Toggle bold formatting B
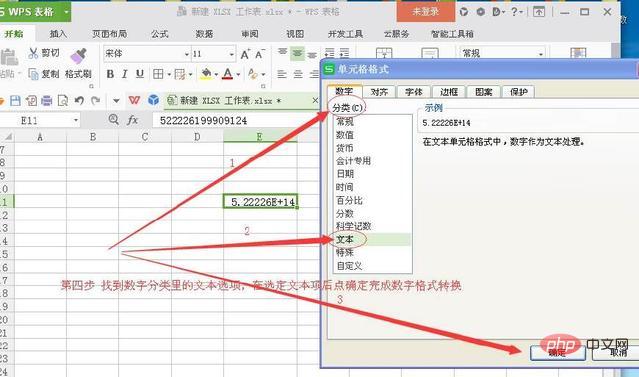The image size is (639, 377). [x=110, y=74]
